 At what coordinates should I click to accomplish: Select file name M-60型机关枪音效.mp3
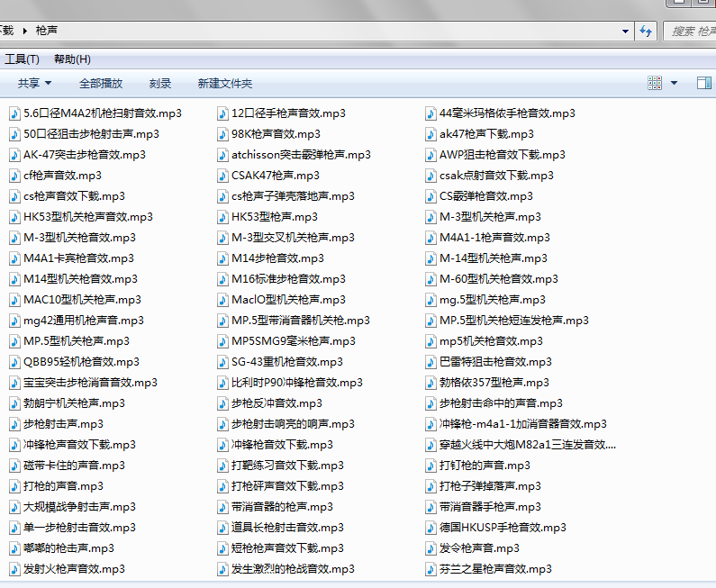pos(499,279)
